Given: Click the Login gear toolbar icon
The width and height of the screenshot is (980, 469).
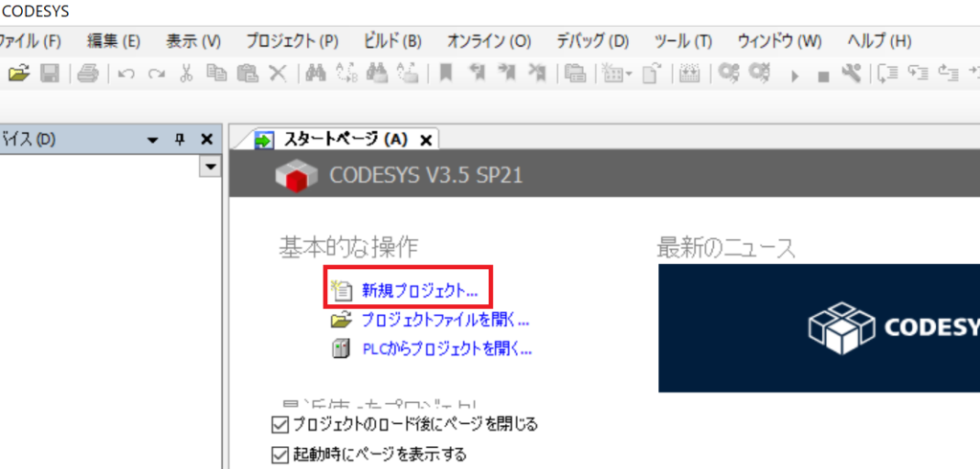Looking at the screenshot, I should (x=729, y=73).
